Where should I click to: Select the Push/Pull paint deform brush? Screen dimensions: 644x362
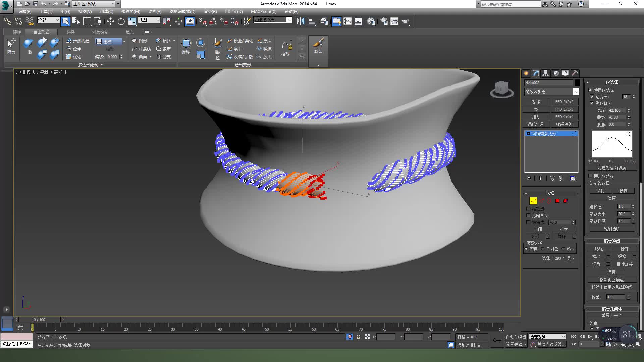[x=217, y=49]
